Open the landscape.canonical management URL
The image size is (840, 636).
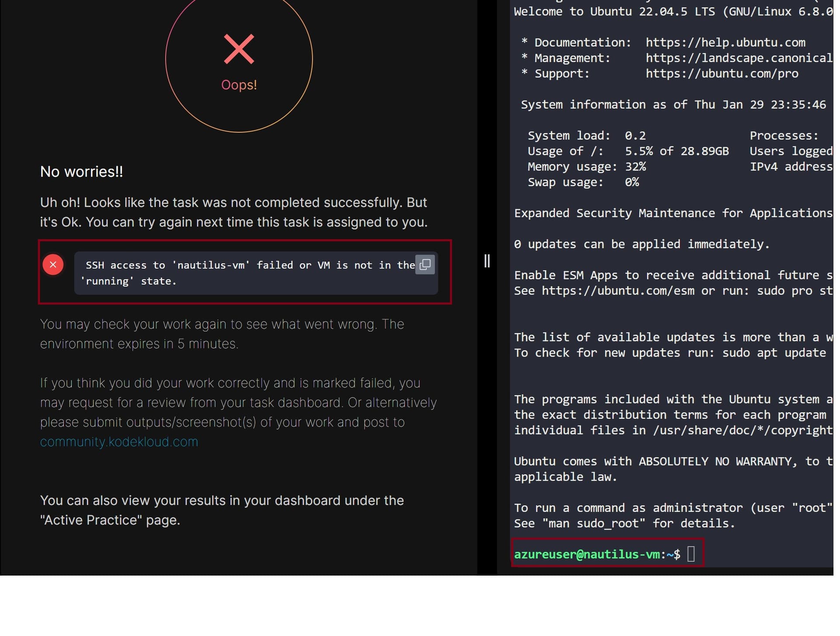click(x=738, y=58)
